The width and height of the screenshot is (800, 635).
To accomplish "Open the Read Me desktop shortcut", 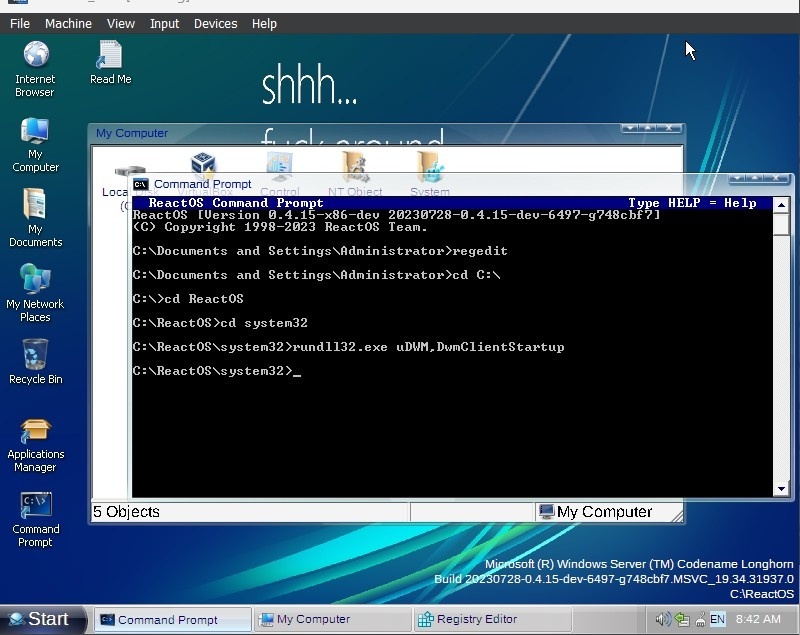I will pos(110,63).
